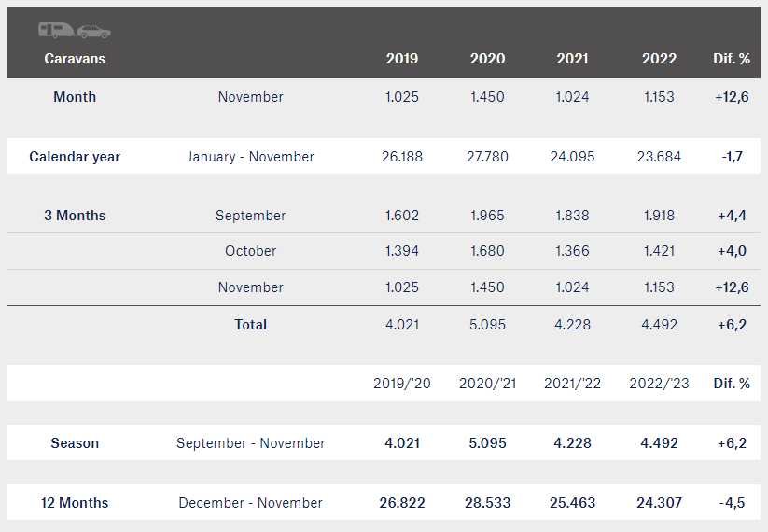Click the December - November period cell
The image size is (768, 532).
250,503
